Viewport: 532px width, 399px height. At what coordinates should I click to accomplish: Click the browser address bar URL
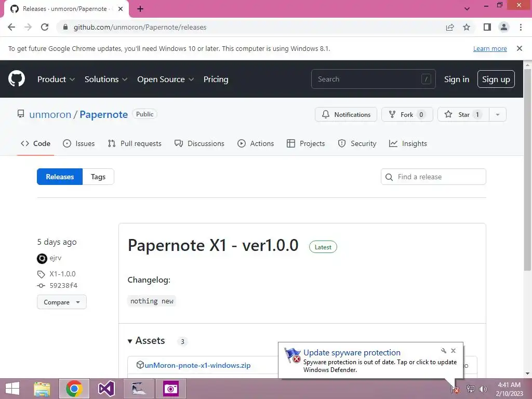pyautogui.click(x=140, y=27)
